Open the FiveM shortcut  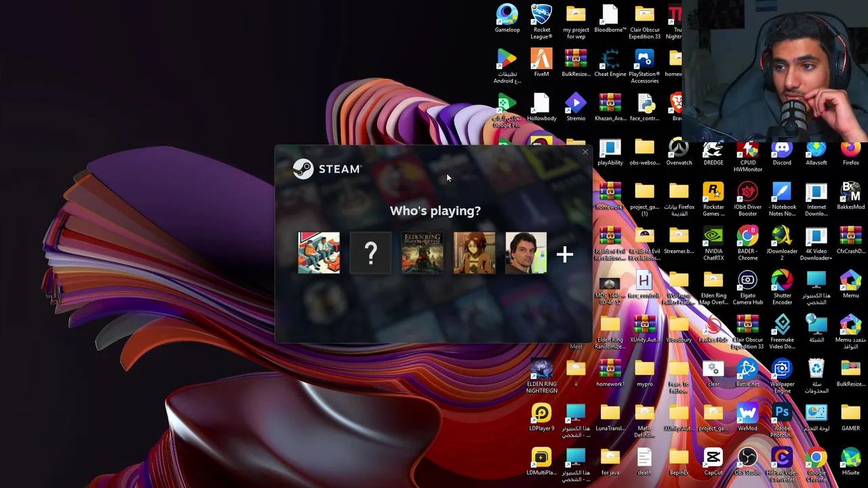541,63
